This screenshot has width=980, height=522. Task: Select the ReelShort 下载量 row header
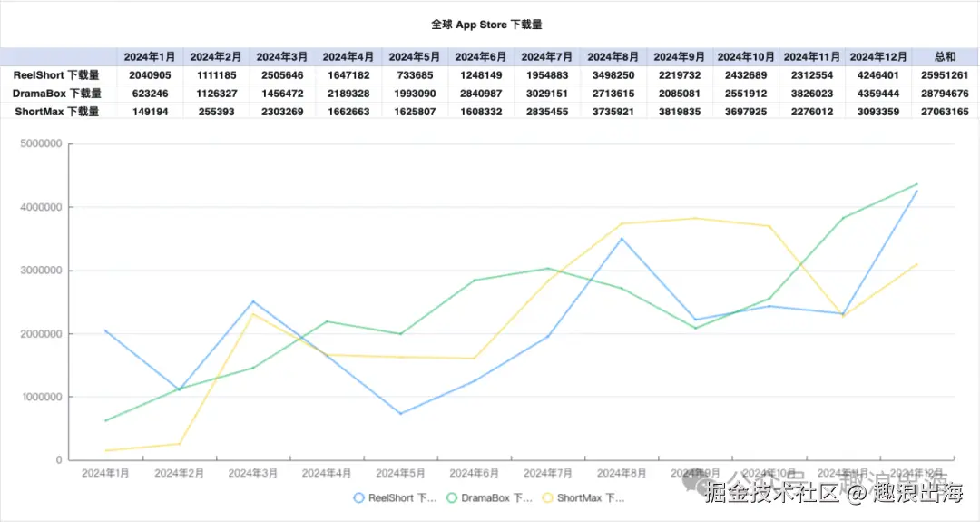pos(56,75)
